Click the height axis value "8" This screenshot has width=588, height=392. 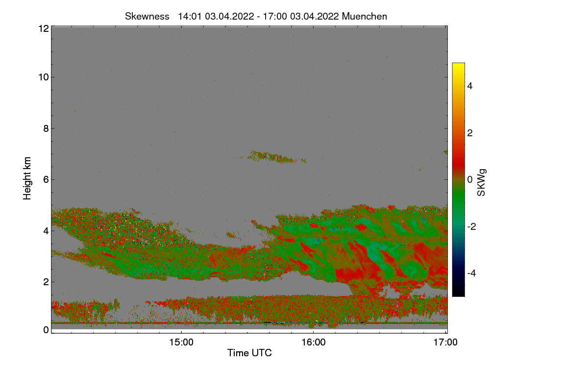[x=46, y=128]
